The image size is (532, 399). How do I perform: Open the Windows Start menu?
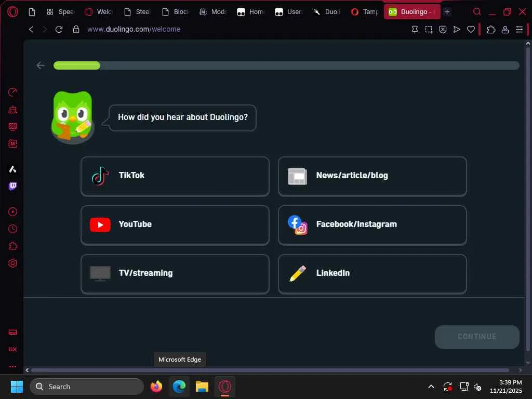tap(17, 387)
